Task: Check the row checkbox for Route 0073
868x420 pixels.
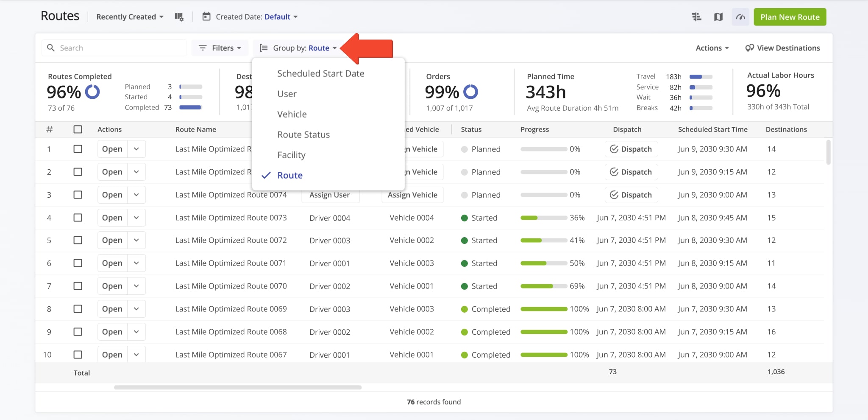Action: pos(78,217)
